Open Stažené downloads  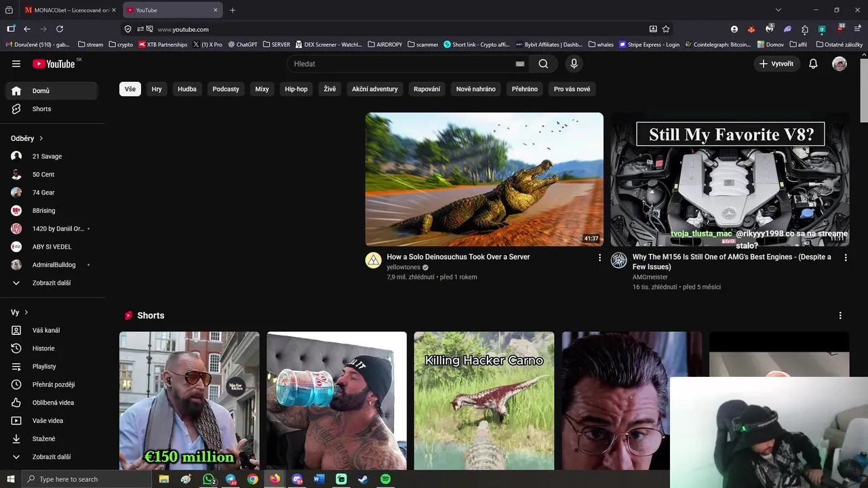tap(52, 439)
